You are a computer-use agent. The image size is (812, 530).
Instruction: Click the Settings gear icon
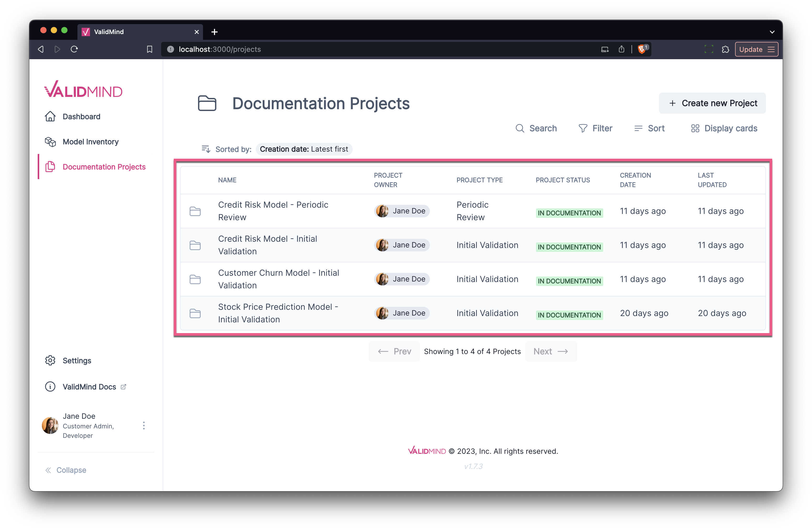coord(50,360)
